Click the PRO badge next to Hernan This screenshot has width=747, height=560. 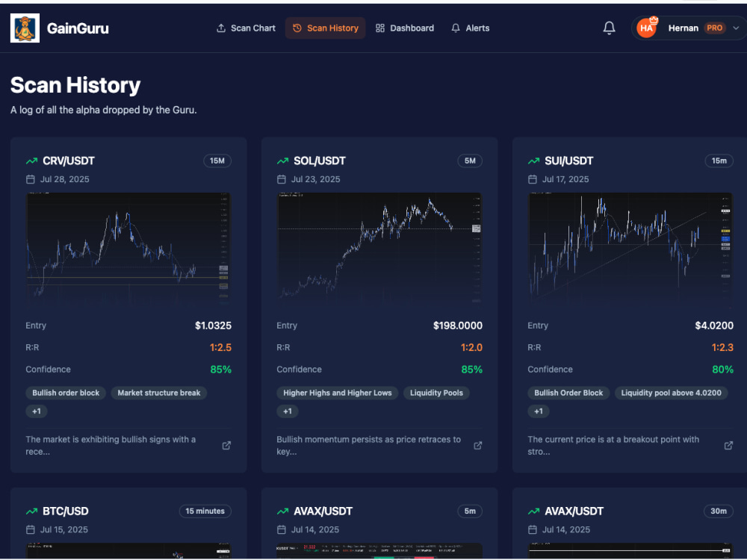click(x=714, y=28)
